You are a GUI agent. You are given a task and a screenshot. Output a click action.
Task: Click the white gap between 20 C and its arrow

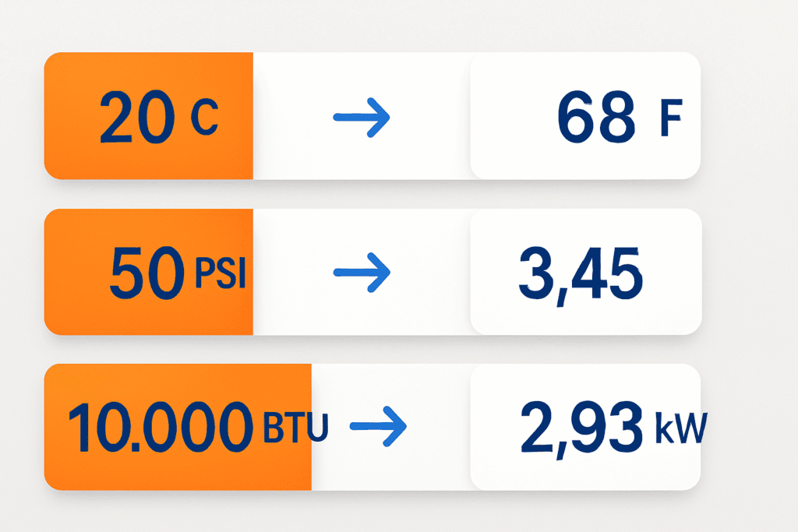293,116
